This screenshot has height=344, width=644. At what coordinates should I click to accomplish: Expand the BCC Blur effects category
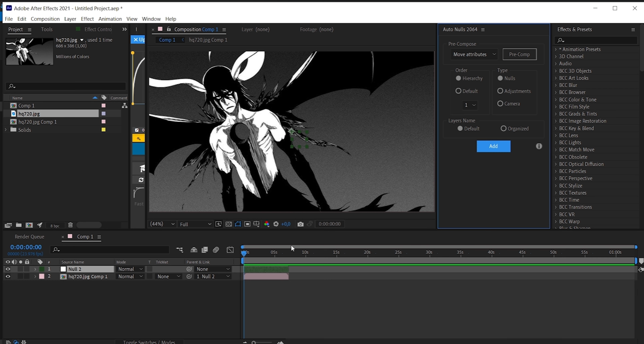[x=556, y=85]
